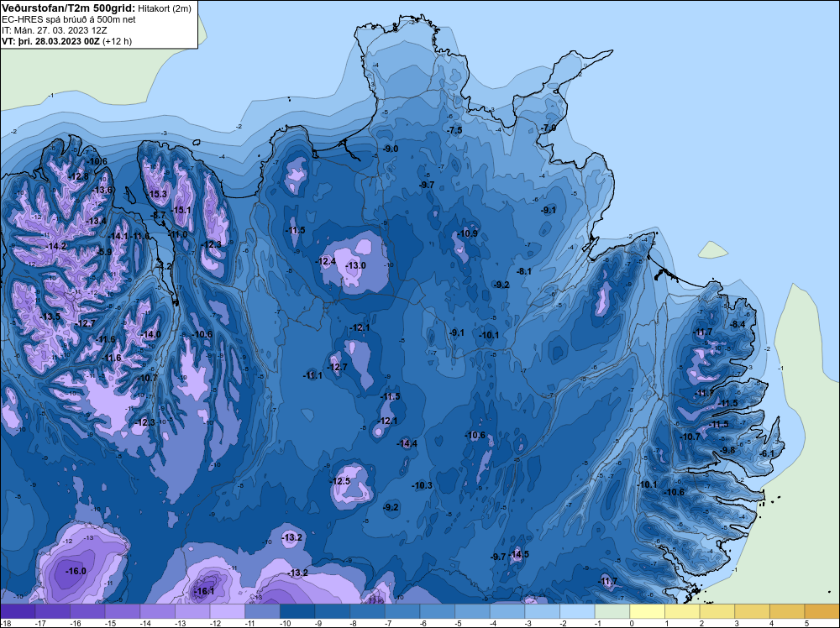Click the -7.0 temperature value
840x628 pixels.
(x=548, y=128)
